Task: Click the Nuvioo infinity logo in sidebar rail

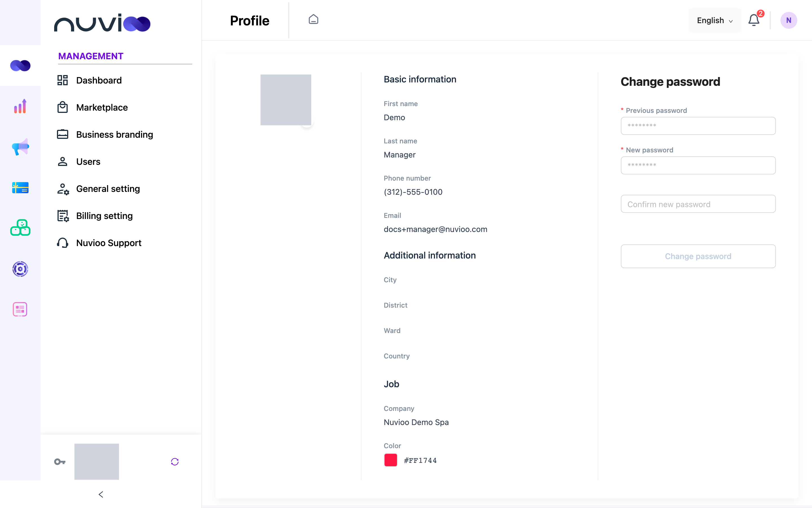Action: point(20,65)
